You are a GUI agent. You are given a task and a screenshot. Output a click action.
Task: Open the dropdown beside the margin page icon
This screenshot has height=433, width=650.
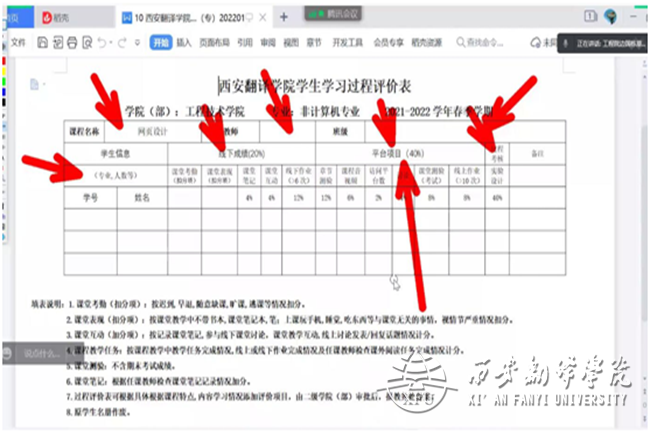click(x=44, y=85)
